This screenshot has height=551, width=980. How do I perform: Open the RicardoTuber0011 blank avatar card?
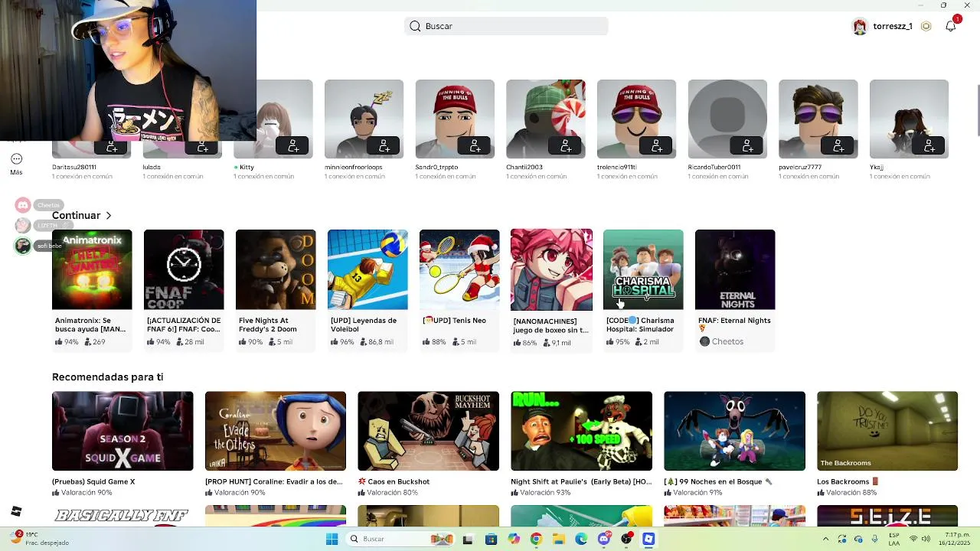coord(727,119)
